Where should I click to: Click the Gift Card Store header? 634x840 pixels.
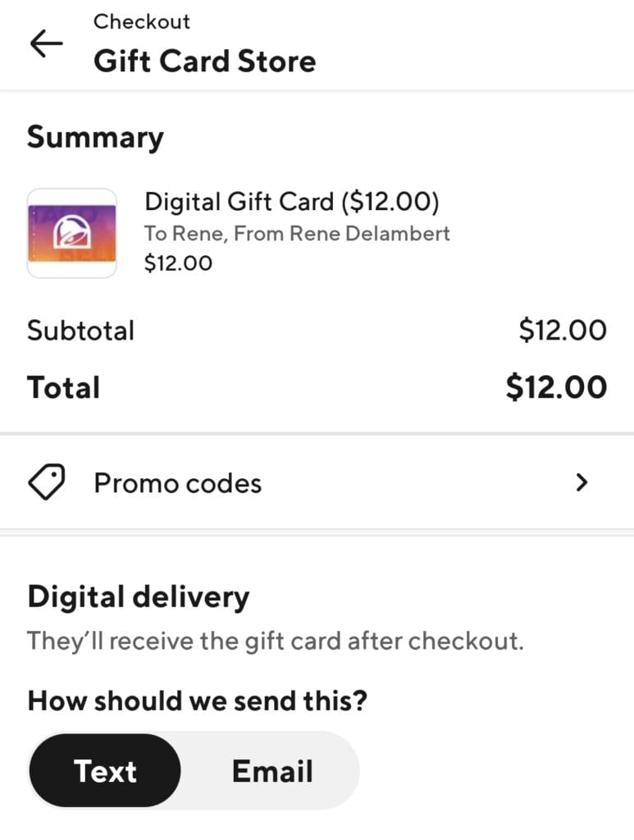[205, 61]
